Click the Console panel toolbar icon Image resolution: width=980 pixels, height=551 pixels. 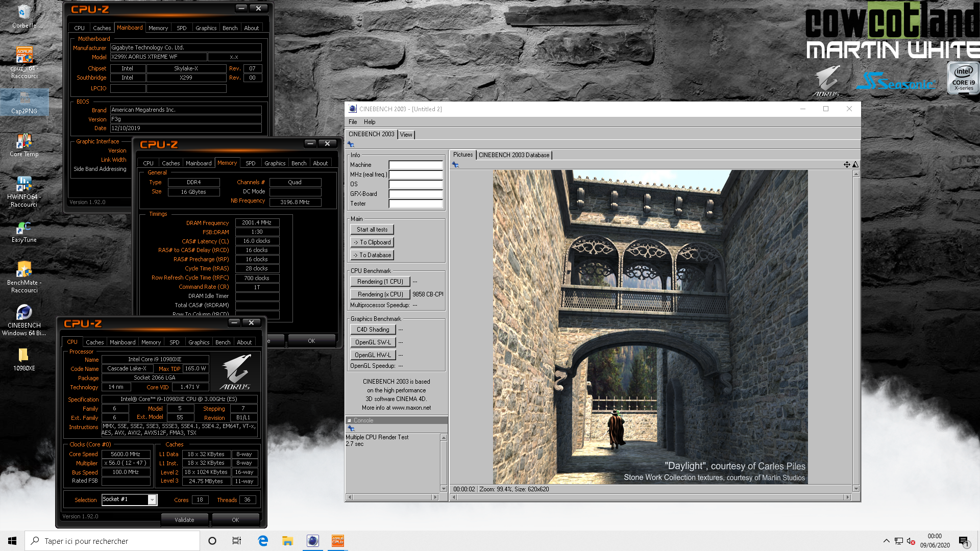click(x=351, y=429)
